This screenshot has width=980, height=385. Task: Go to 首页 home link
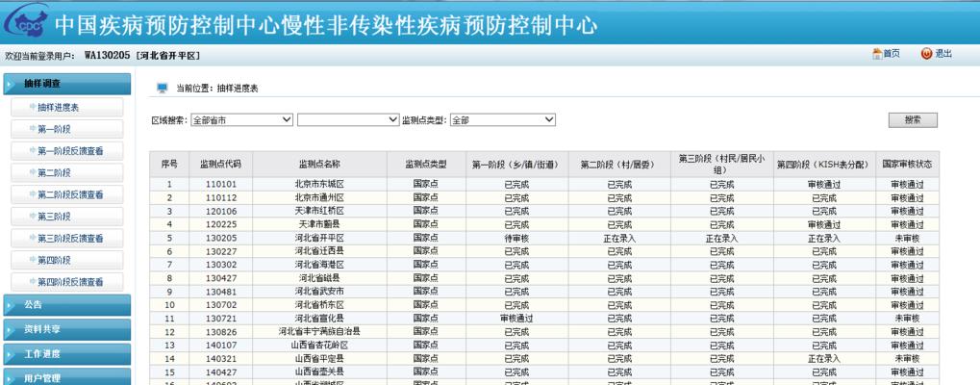pyautogui.click(x=892, y=54)
